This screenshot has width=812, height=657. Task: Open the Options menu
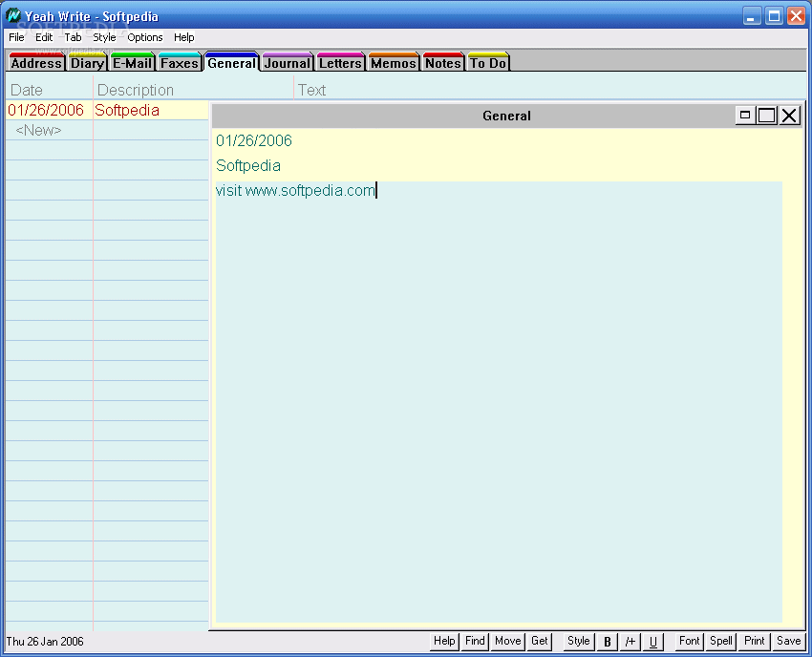(x=145, y=37)
